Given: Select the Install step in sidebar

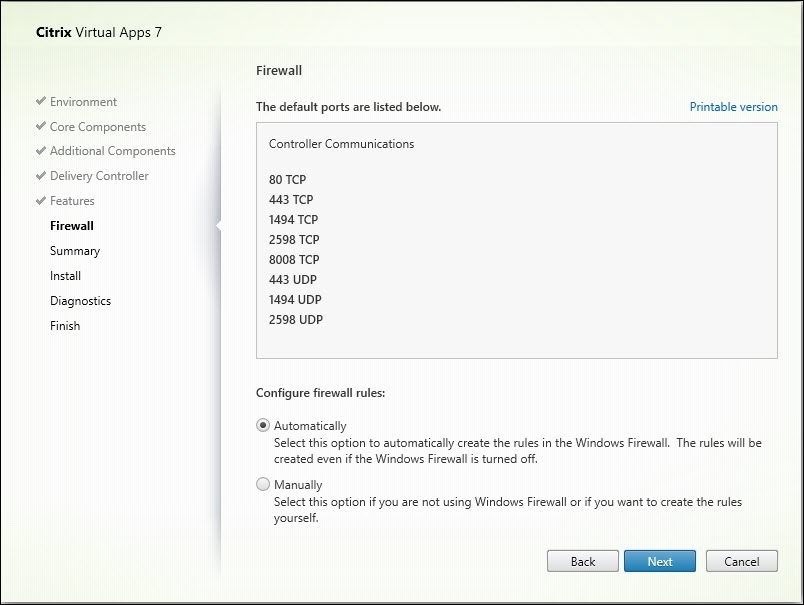Looking at the screenshot, I should tap(66, 276).
